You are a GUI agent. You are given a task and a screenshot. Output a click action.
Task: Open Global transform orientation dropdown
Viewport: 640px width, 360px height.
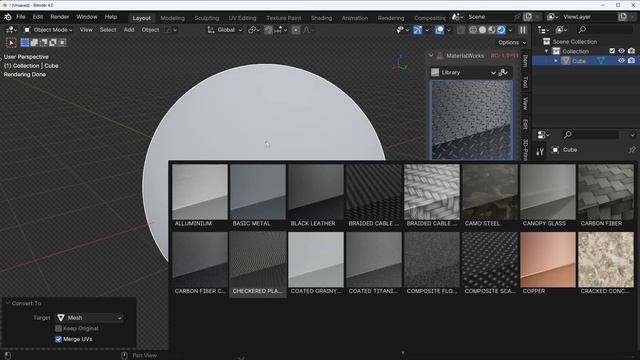[x=225, y=30]
